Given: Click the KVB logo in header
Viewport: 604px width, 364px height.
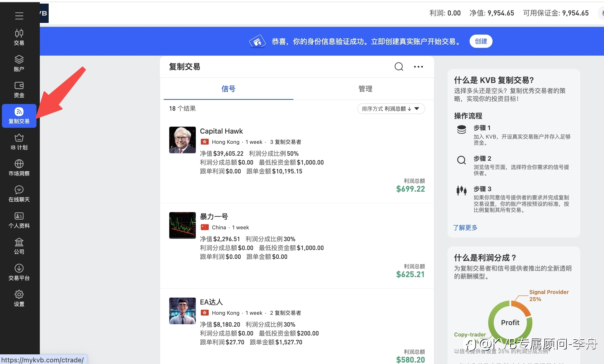Looking at the screenshot, I should click(44, 13).
